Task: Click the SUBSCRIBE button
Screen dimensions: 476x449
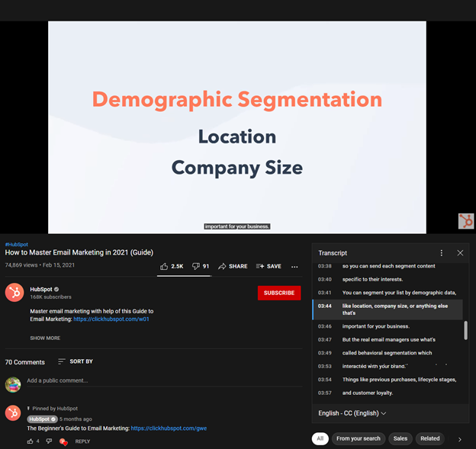Action: tap(279, 293)
